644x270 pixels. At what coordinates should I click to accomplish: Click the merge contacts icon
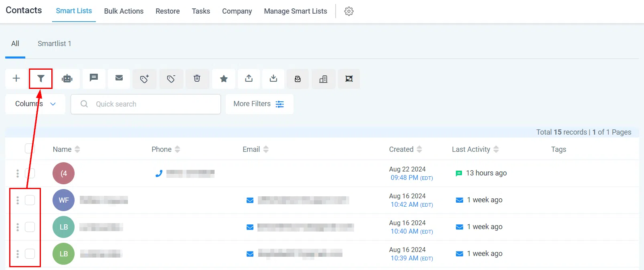349,79
